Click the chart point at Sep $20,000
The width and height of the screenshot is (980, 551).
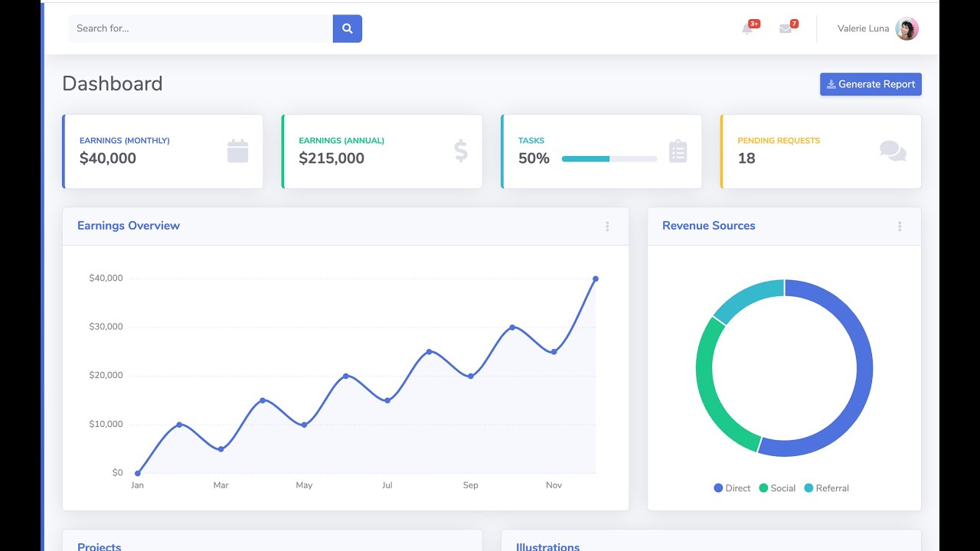471,376
